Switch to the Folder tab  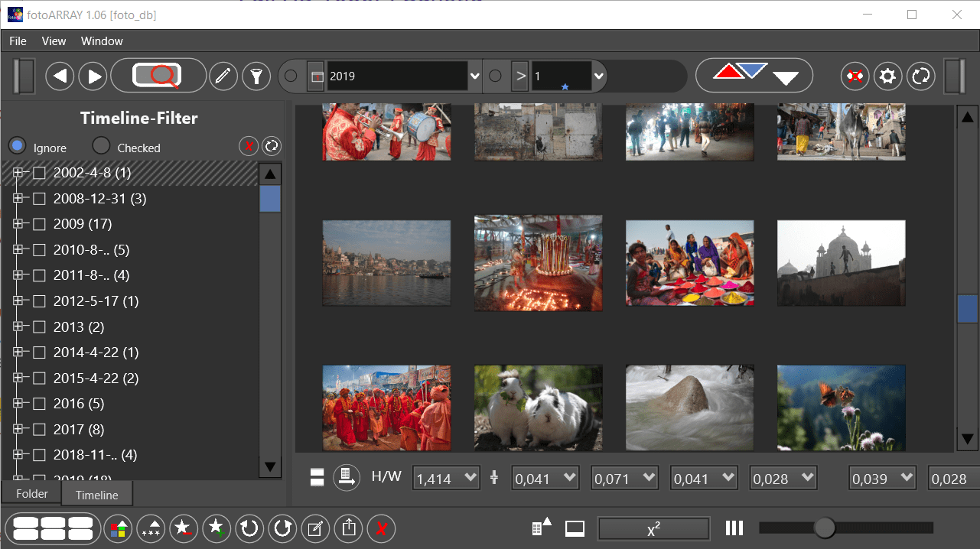click(x=32, y=494)
